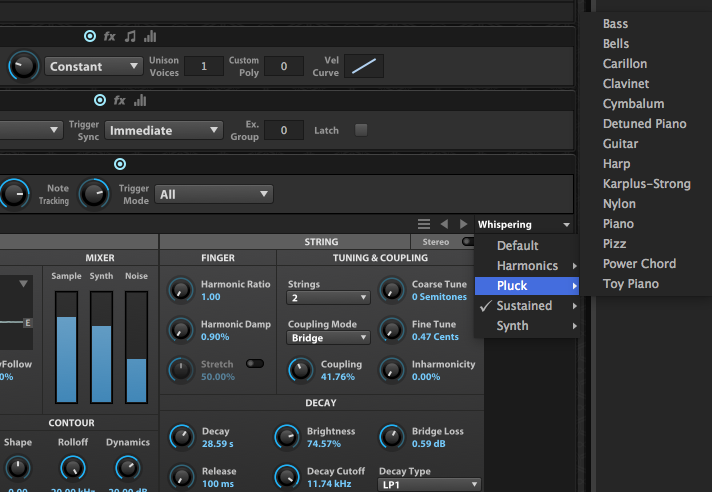Toggle the power icon above the Trigger Mode row
Screen dimensions: 712x492
click(x=120, y=164)
